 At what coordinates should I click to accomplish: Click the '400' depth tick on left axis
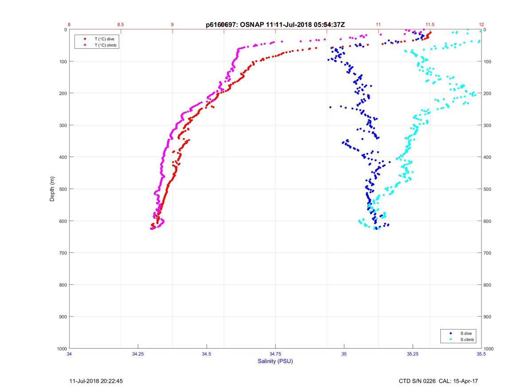[x=63, y=157]
